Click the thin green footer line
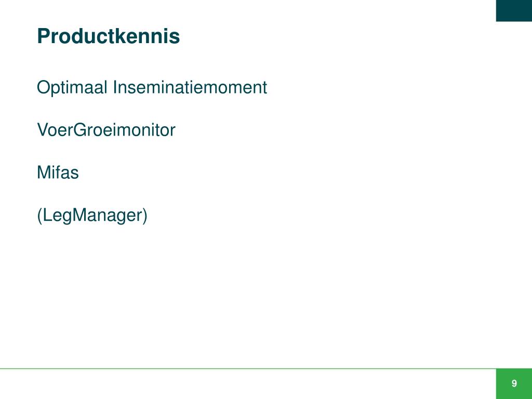 248,368
